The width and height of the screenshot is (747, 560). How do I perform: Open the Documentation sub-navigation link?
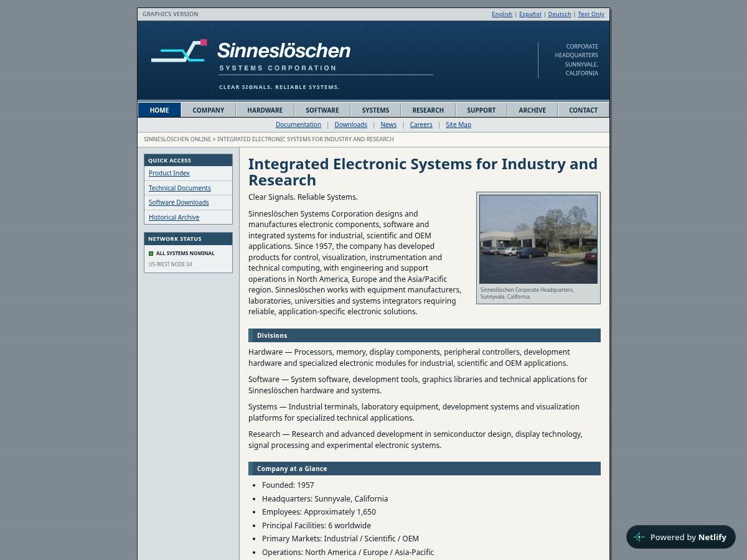click(299, 124)
